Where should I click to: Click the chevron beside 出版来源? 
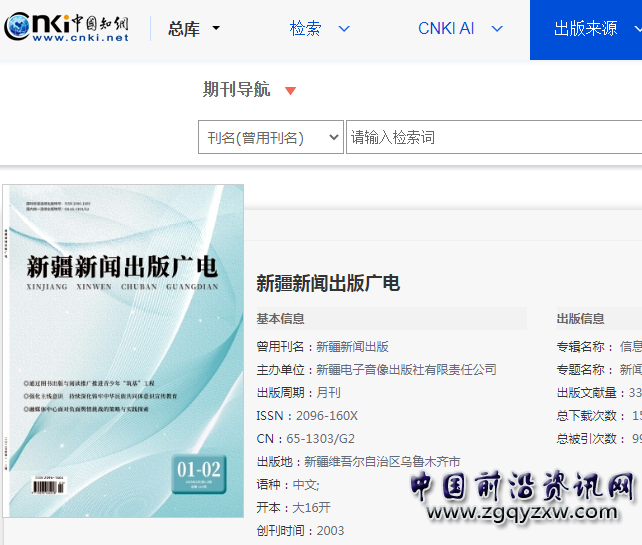click(636, 29)
